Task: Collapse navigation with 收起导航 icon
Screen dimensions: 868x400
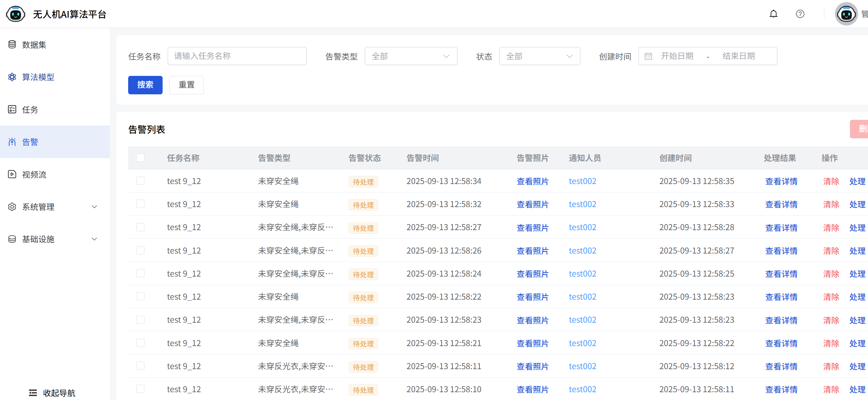Action: point(33,393)
